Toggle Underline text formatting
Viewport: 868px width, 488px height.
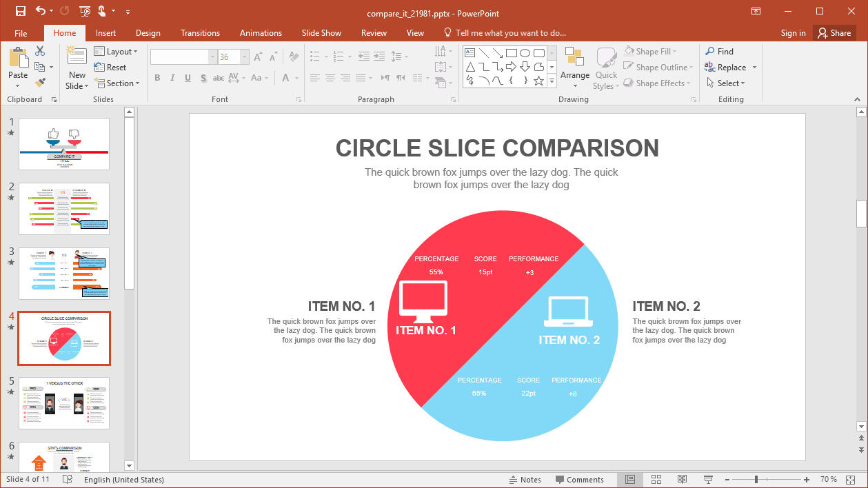[x=188, y=78]
